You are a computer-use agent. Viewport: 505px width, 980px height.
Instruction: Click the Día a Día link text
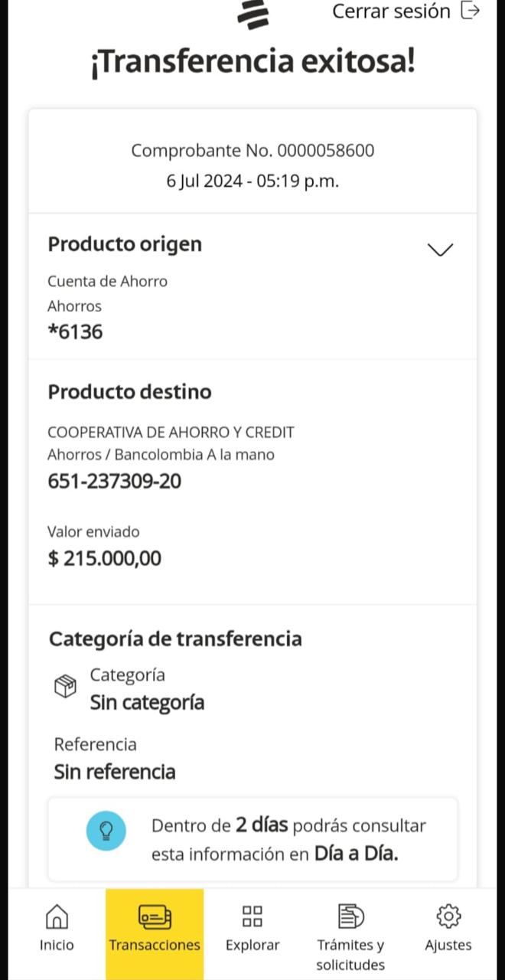point(356,854)
